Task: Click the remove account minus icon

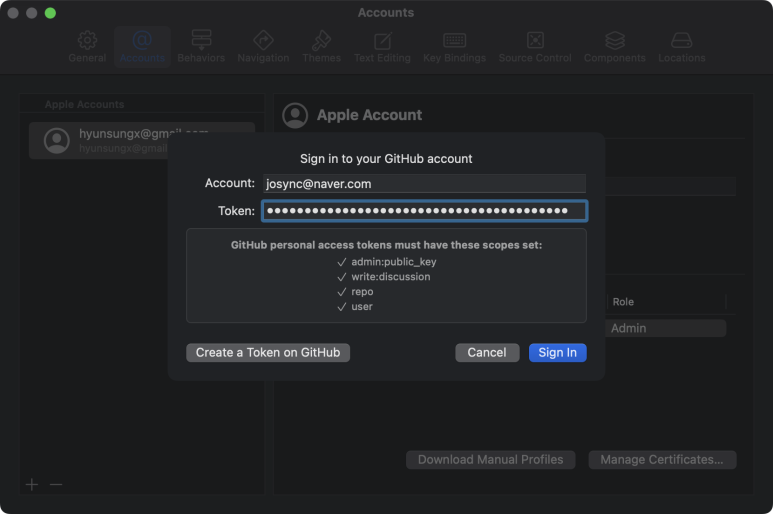Action: 56,484
